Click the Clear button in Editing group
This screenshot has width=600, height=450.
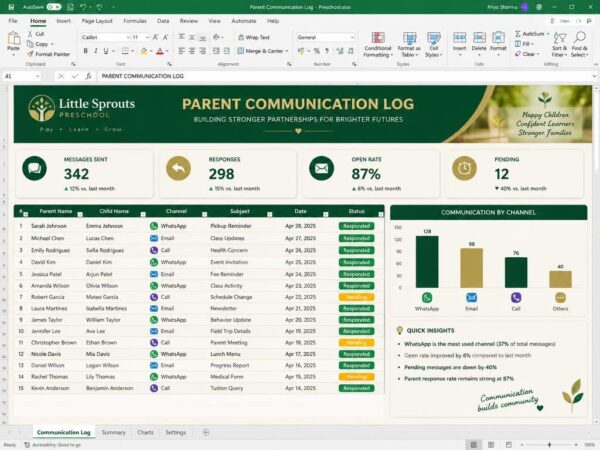(x=527, y=54)
